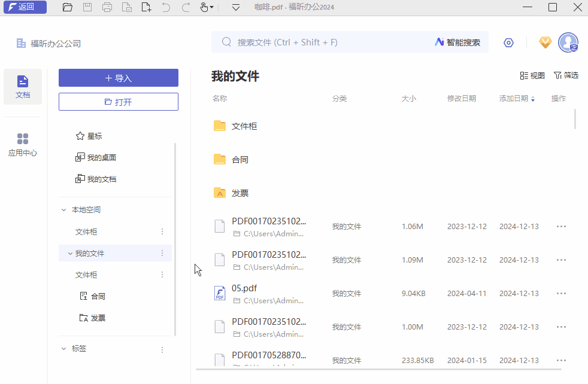Image resolution: width=588 pixels, height=384 pixels.
Task: Open the overflow menu for 05.pdf
Action: click(x=561, y=293)
